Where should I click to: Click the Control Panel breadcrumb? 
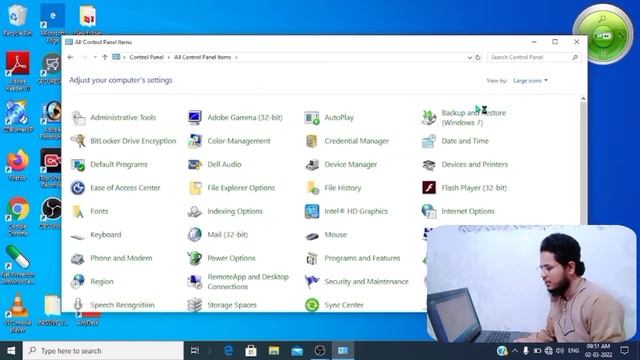147,58
